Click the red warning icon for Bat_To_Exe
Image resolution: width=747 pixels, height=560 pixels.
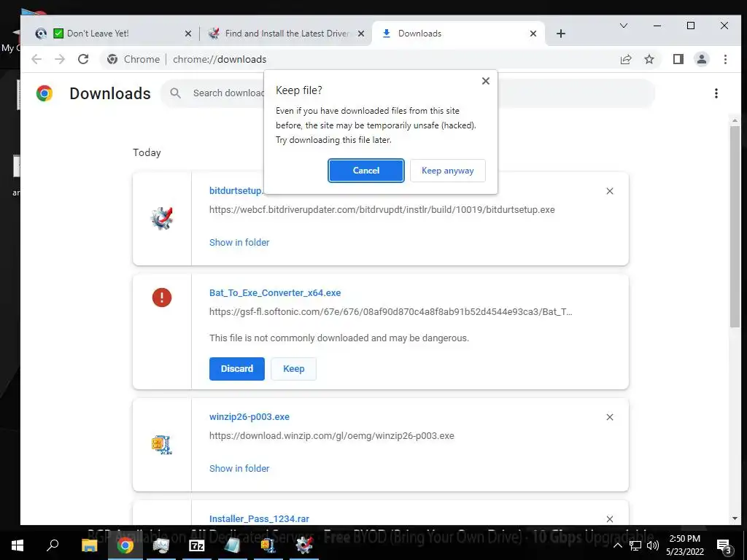coord(162,297)
